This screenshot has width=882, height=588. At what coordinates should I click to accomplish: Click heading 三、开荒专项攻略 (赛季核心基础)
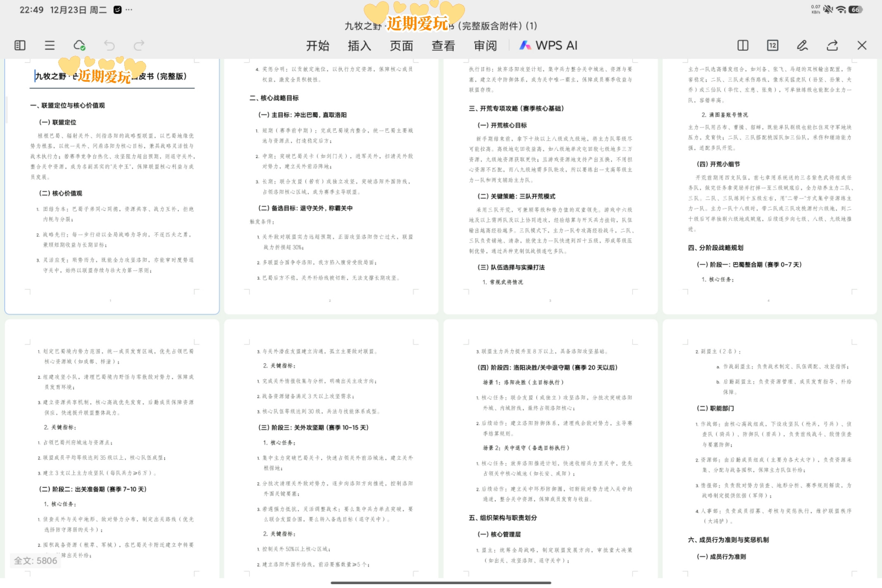(x=516, y=108)
